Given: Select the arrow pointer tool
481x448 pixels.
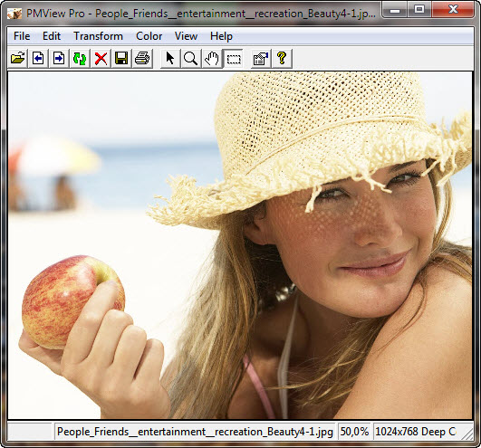Looking at the screenshot, I should 170,58.
